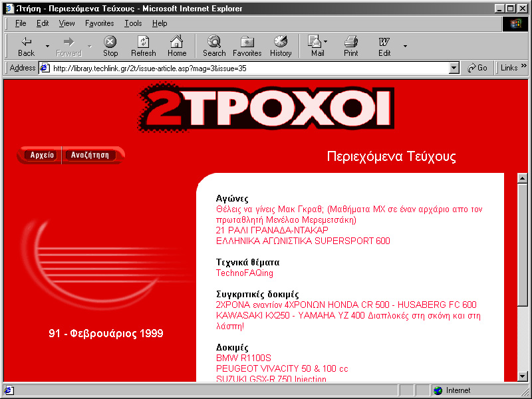Viewport: 532px width, 399px height.
Task: Click the Δοκιμές section heading
Action: [x=232, y=347]
